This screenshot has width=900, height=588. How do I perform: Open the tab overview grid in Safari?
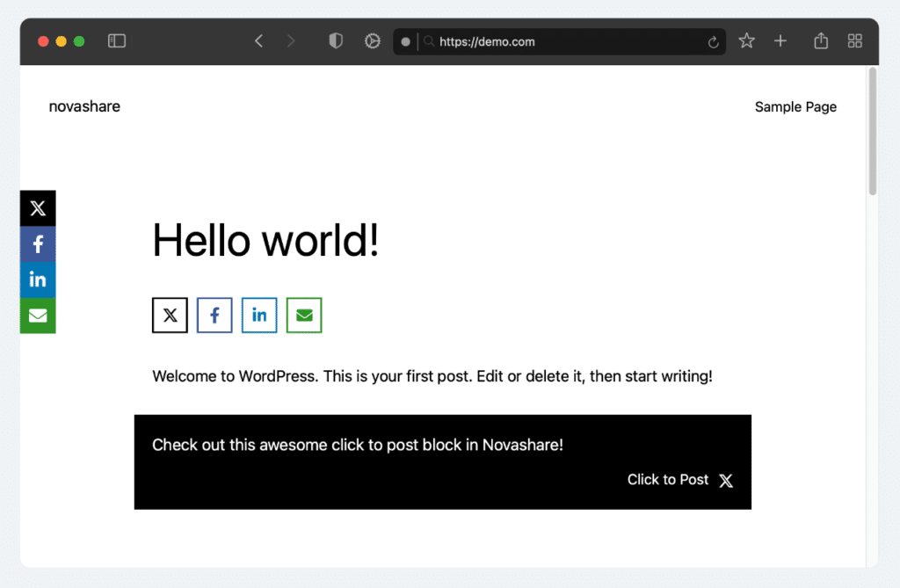pyautogui.click(x=853, y=40)
